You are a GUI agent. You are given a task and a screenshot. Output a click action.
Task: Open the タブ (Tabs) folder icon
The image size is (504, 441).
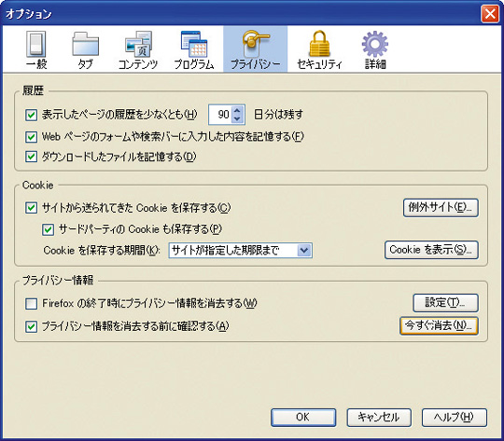click(85, 44)
